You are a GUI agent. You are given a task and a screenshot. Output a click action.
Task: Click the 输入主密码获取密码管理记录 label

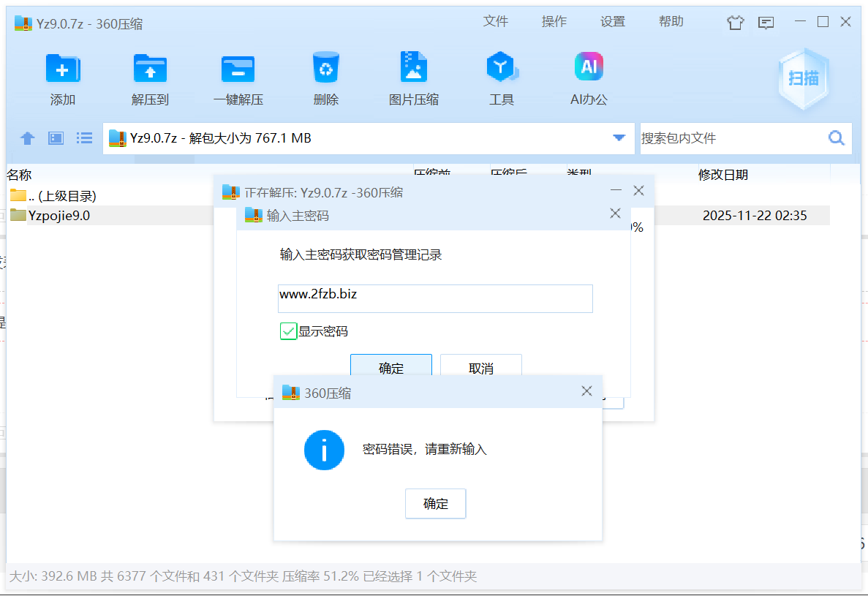(361, 254)
